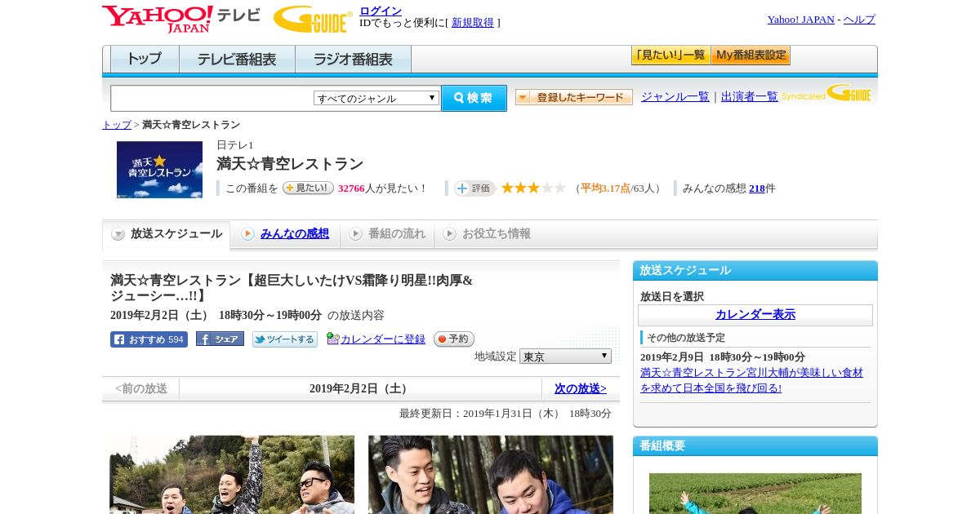Select the 放送スケジュール tab

coord(166,234)
